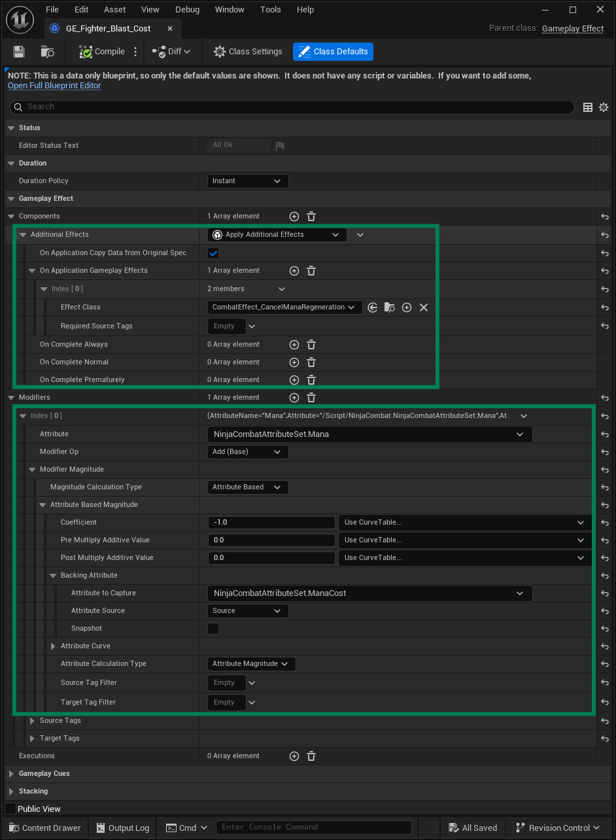This screenshot has width=616, height=840.
Task: Clear the Effect Class with X icon
Action: 424,307
